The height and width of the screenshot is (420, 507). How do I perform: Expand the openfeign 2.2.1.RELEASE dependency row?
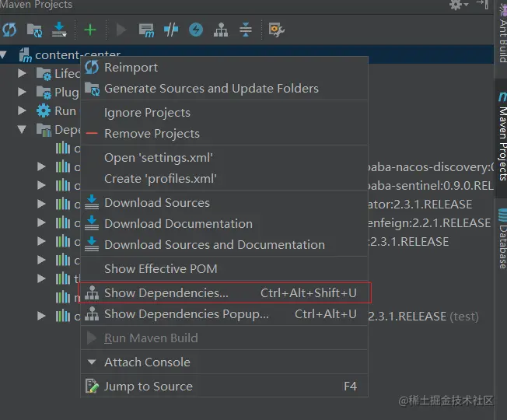pyautogui.click(x=41, y=222)
